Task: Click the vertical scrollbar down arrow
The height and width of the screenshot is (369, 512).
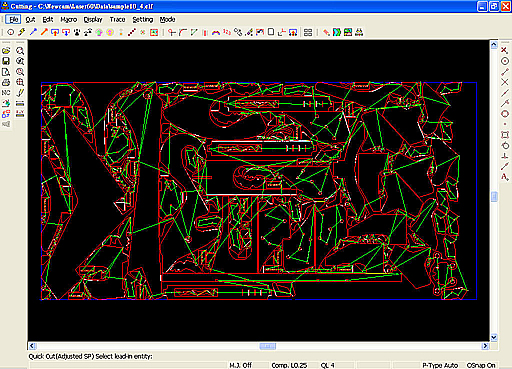Action: click(x=494, y=337)
